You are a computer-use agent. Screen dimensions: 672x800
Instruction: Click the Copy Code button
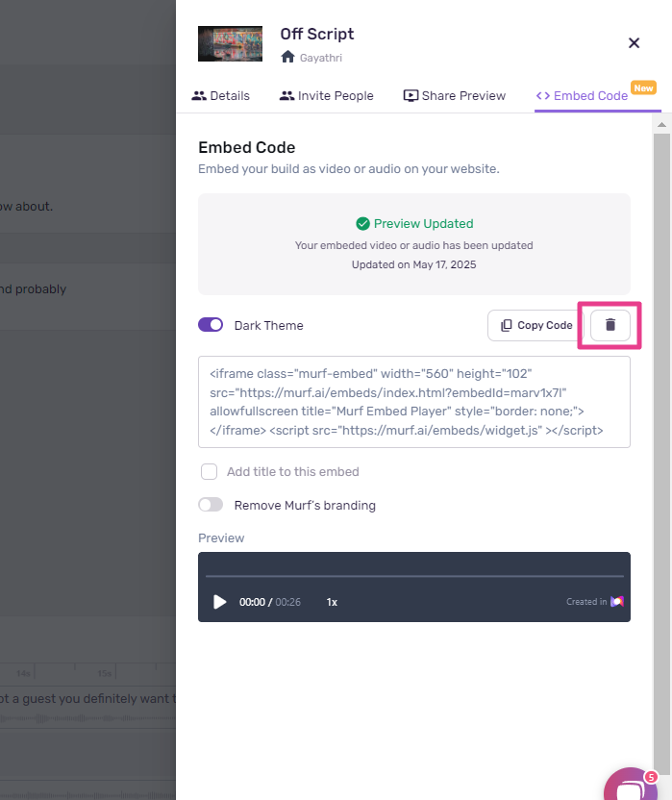(535, 325)
